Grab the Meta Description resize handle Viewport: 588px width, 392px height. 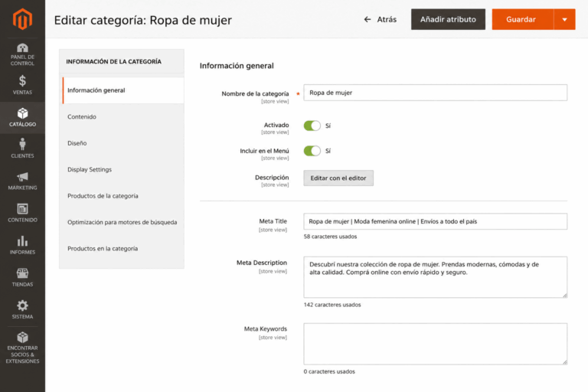(x=564, y=296)
